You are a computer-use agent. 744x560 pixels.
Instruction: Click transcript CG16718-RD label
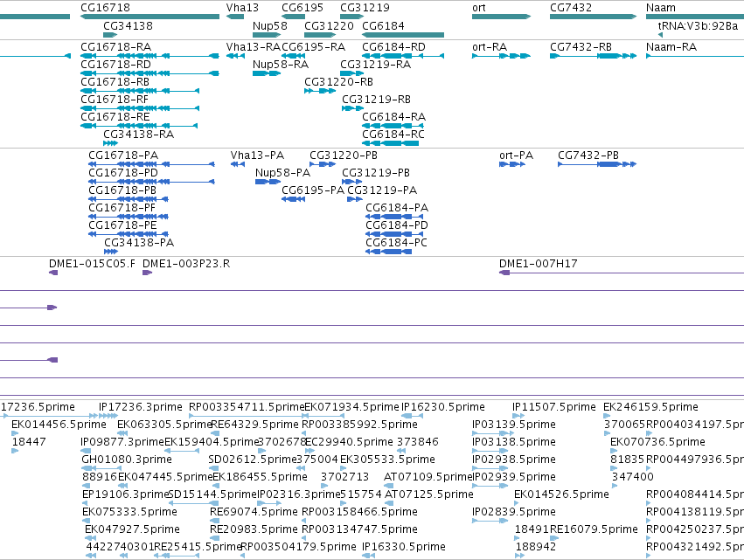coord(115,65)
